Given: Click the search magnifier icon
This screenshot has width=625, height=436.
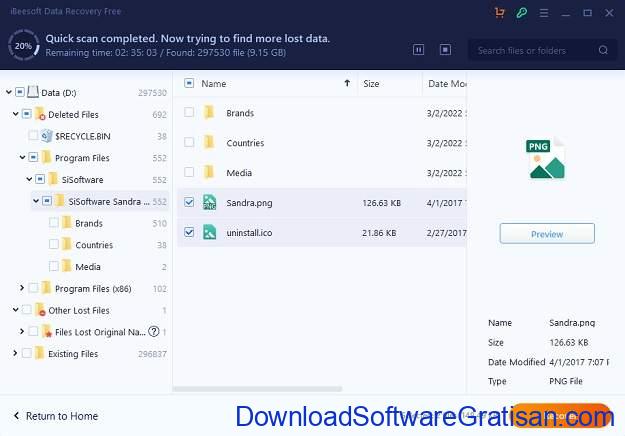Looking at the screenshot, I should click(x=603, y=50).
